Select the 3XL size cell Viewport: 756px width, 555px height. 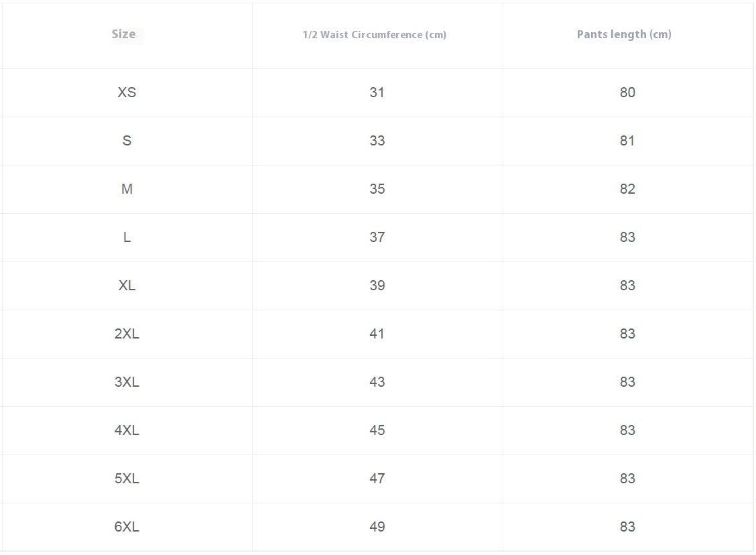tap(127, 382)
